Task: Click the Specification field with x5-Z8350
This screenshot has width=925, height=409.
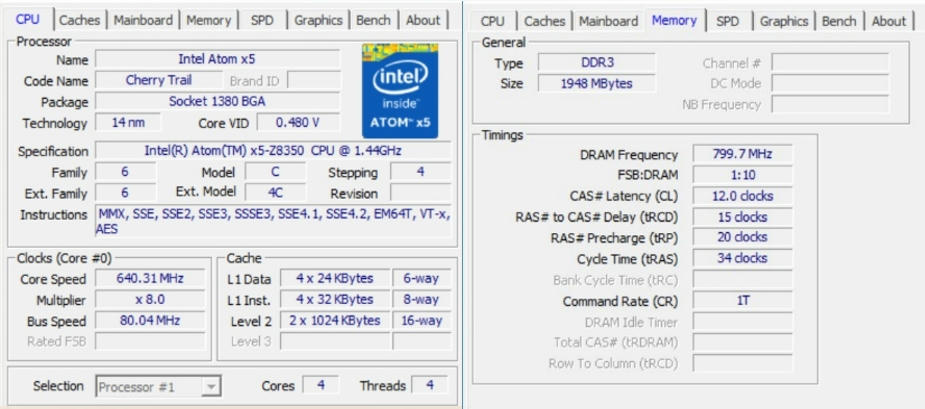Action: coord(273,150)
